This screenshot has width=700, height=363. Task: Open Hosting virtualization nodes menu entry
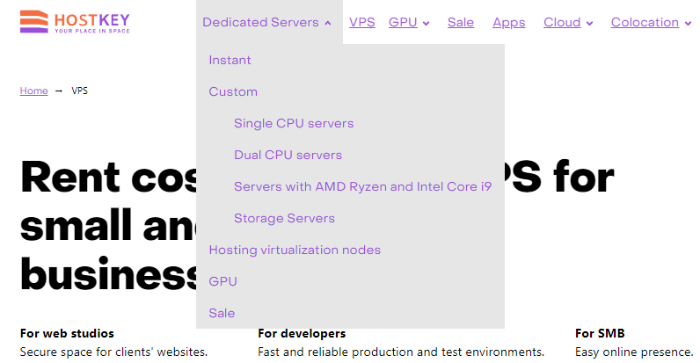[x=295, y=250]
